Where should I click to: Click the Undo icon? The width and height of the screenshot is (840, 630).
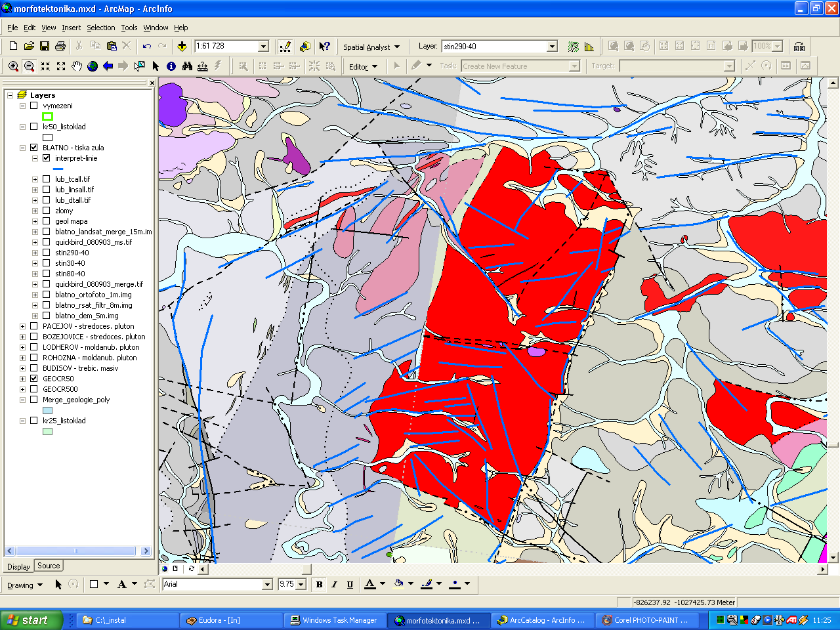pyautogui.click(x=146, y=46)
